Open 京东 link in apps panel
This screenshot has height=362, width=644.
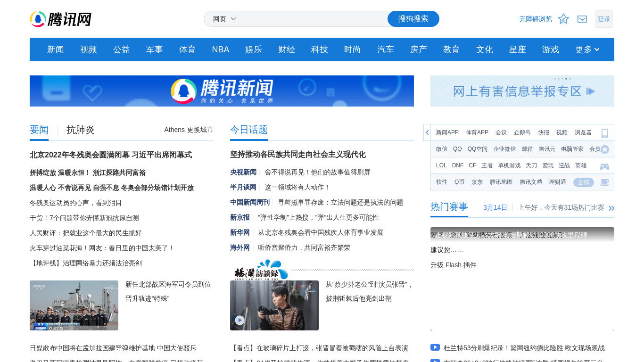point(477,182)
